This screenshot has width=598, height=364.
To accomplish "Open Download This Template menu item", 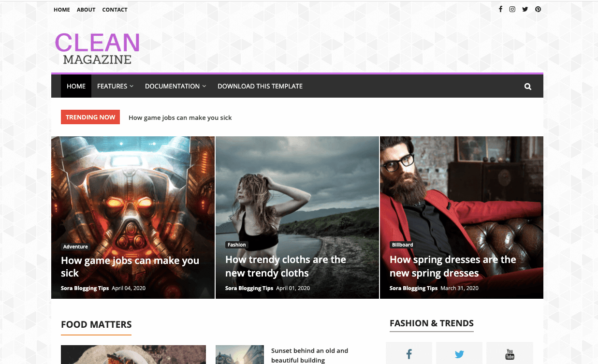I will coord(260,86).
